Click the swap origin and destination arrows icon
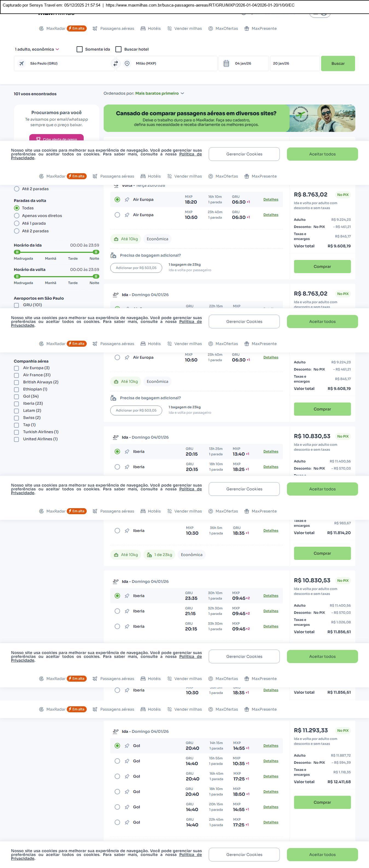Screen dimensions: 369x868 115,63
